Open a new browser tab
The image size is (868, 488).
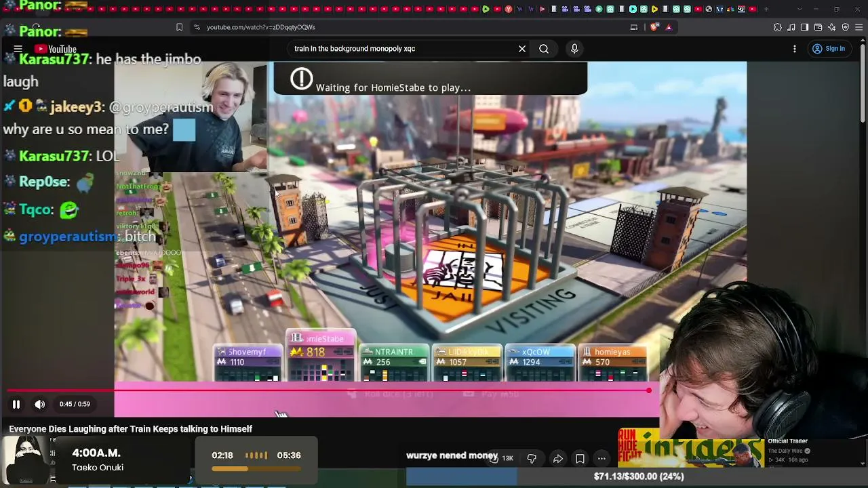coord(766,9)
